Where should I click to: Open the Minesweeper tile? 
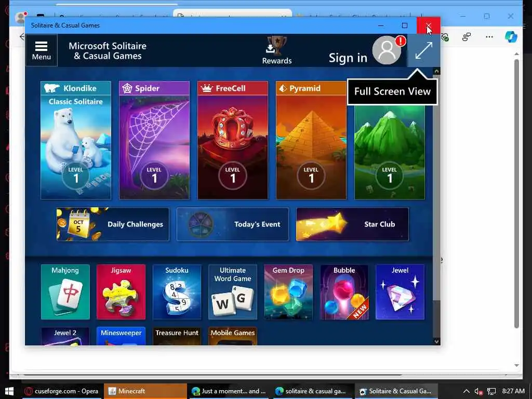pyautogui.click(x=121, y=336)
